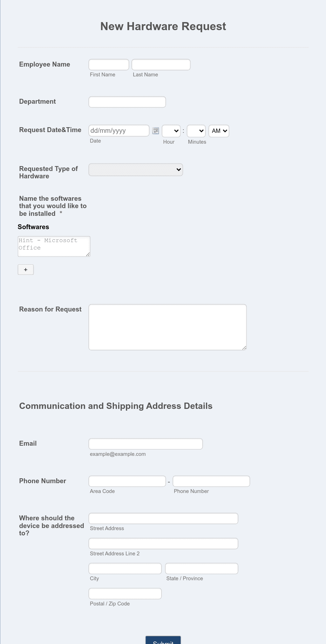Click inside the Reason for Request box
The height and width of the screenshot is (644, 326).
pyautogui.click(x=167, y=327)
